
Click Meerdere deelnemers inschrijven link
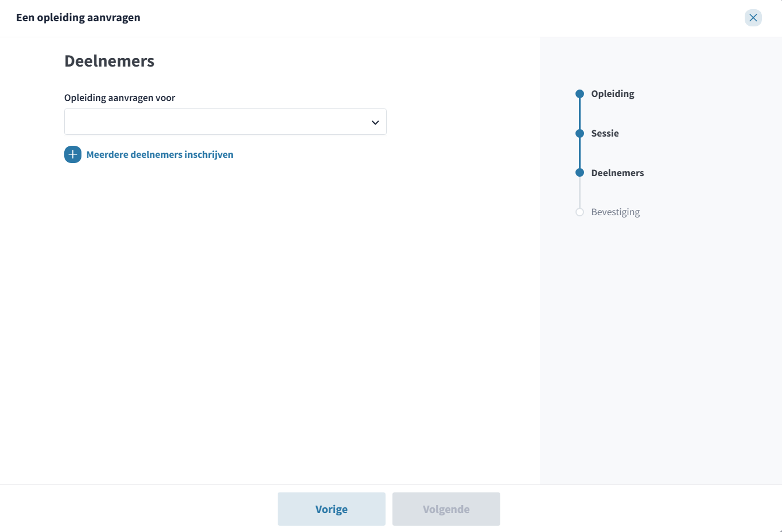tap(159, 154)
